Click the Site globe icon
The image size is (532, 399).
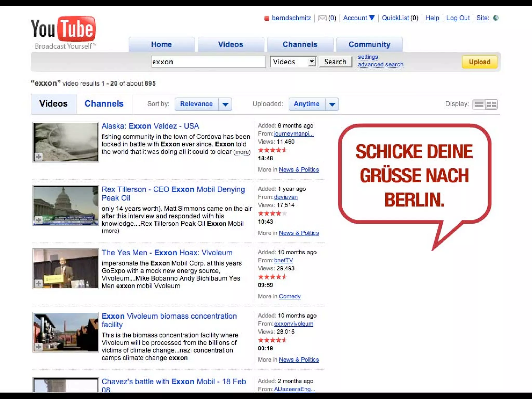496,18
